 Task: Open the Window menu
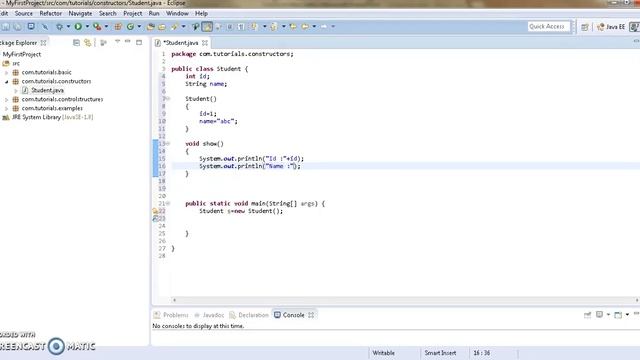click(177, 13)
